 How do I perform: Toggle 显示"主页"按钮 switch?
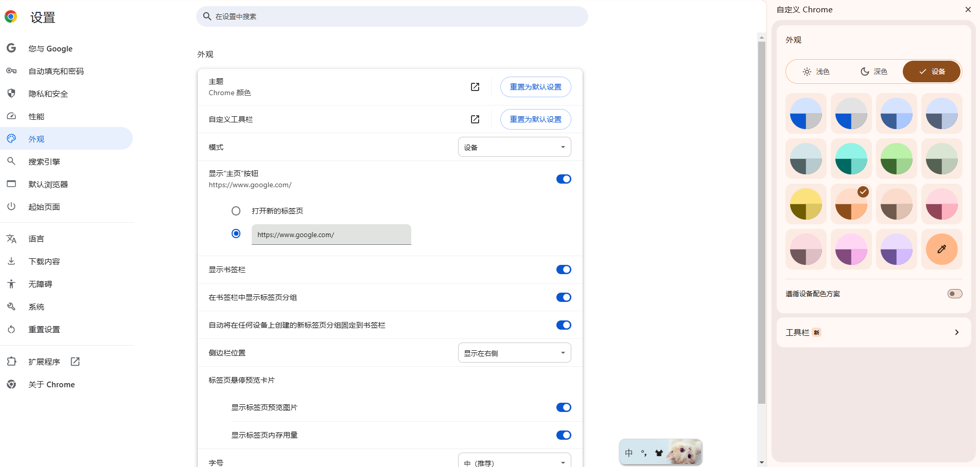tap(564, 179)
